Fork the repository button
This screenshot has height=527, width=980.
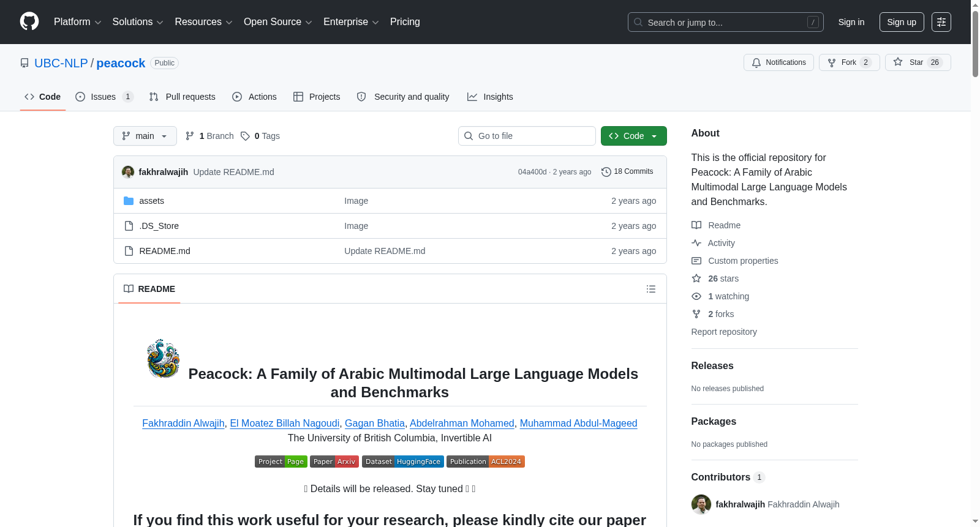850,62
